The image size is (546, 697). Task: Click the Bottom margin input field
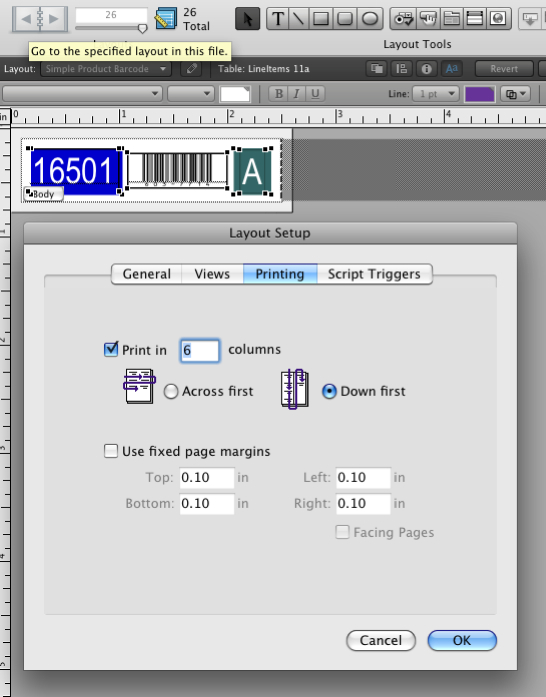point(207,504)
